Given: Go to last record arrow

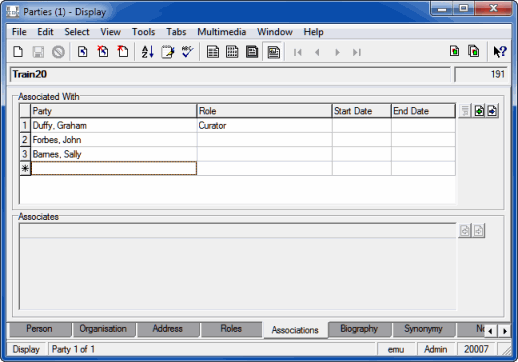Looking at the screenshot, I should (357, 52).
